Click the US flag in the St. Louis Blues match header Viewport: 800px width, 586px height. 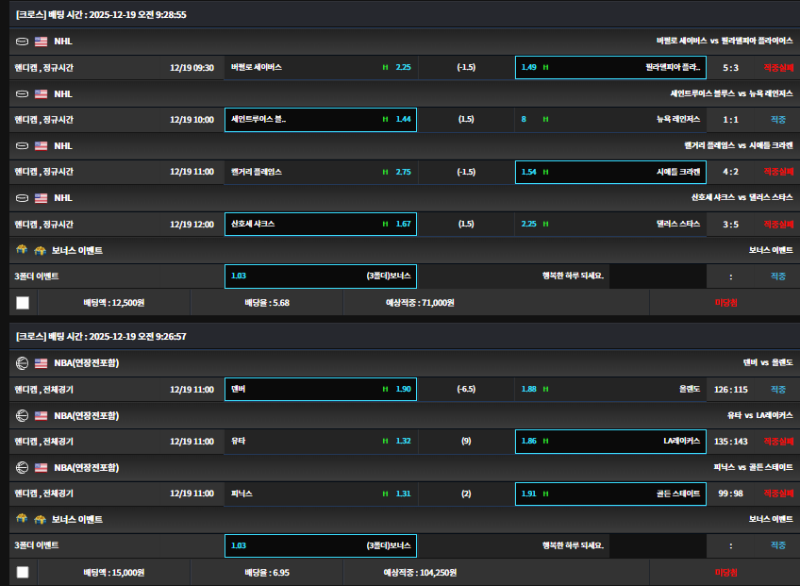[41, 94]
